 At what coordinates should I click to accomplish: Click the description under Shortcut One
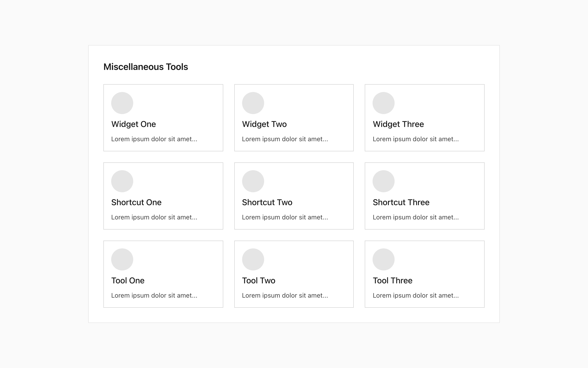pyautogui.click(x=154, y=217)
